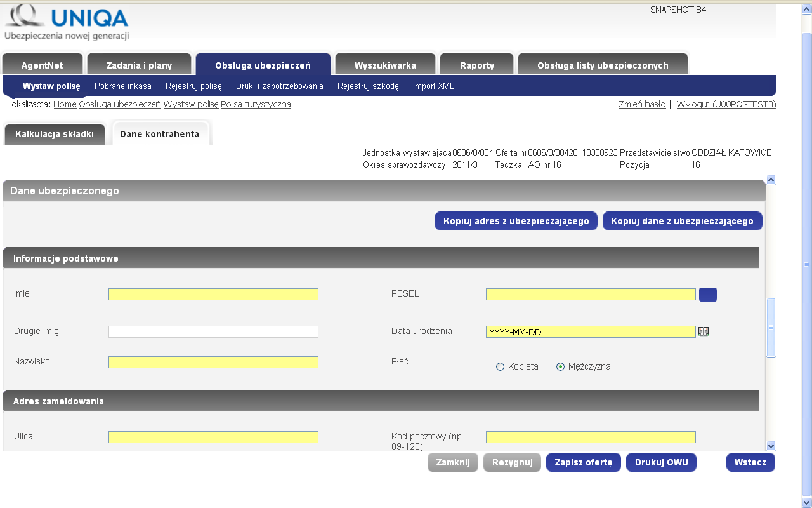
Task: Click the Obsługa ubezpieczeń breadcrumb link
Action: click(x=120, y=104)
